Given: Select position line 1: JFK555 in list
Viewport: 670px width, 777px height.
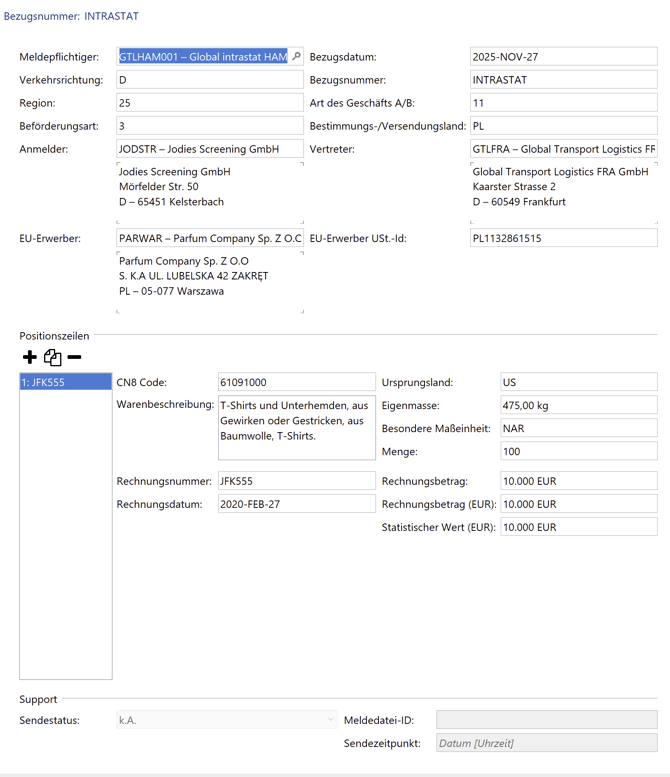Looking at the screenshot, I should pyautogui.click(x=65, y=382).
